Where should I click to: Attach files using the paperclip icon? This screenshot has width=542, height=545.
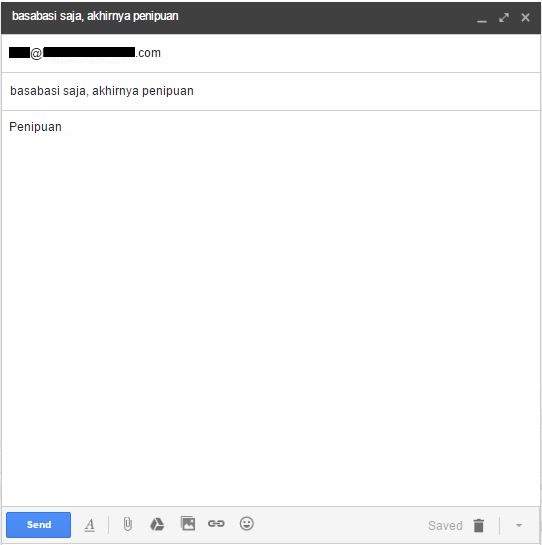(x=128, y=524)
